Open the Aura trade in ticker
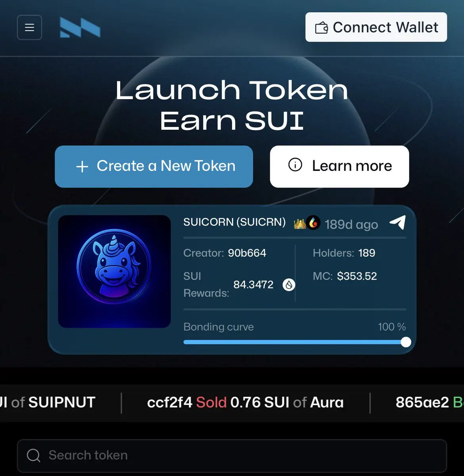 tap(245, 403)
